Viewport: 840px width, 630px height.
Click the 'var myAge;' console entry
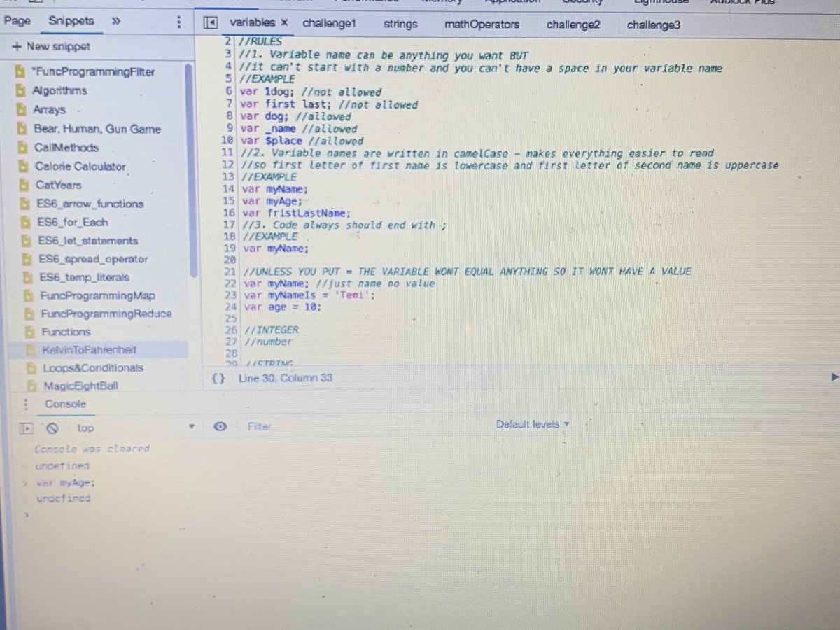pos(66,482)
